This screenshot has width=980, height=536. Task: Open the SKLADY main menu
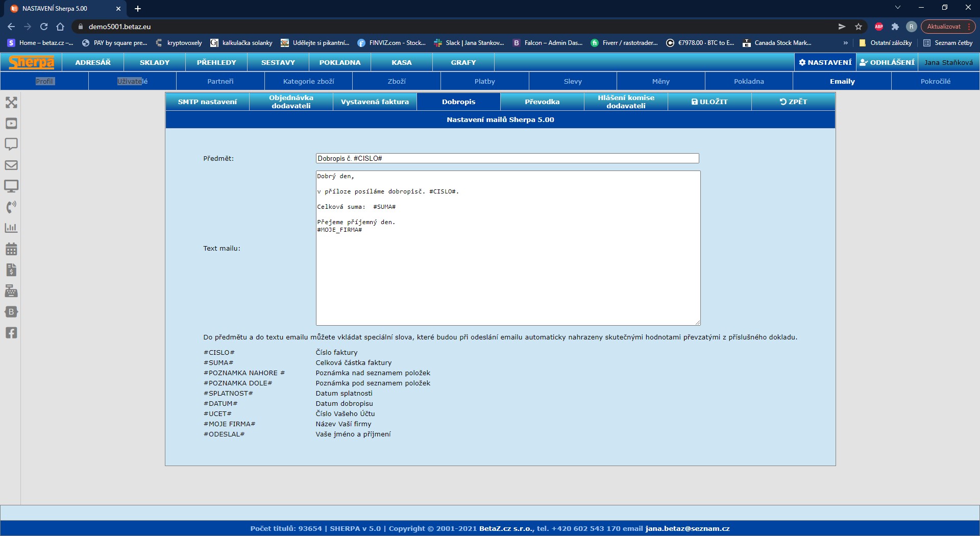coord(155,62)
